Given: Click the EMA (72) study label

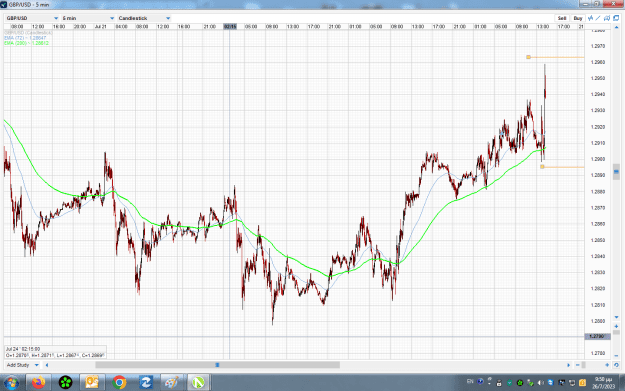Looking at the screenshot, I should pos(25,38).
